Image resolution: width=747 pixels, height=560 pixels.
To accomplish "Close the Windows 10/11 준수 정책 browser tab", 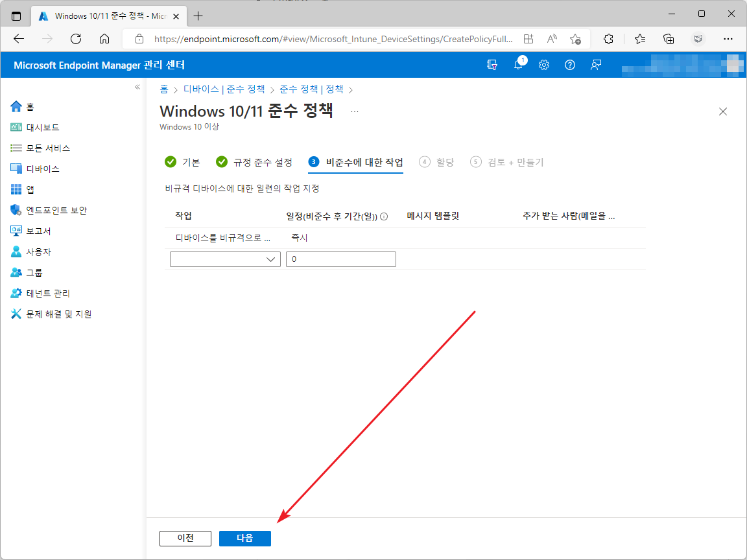I will click(x=176, y=16).
